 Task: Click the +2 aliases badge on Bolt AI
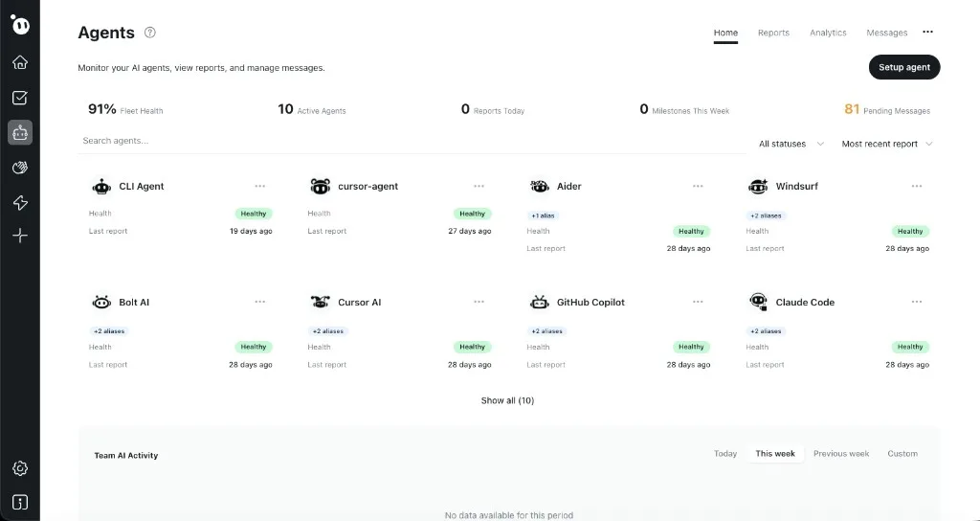click(109, 331)
